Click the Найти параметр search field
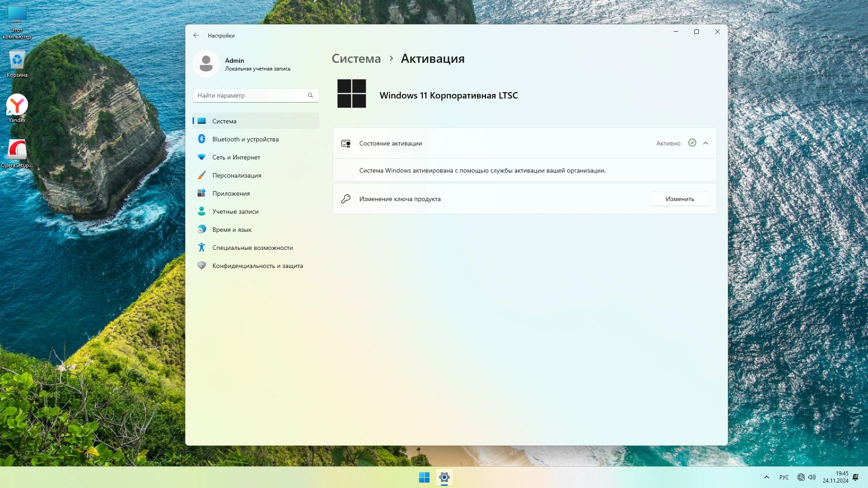 [x=251, y=95]
